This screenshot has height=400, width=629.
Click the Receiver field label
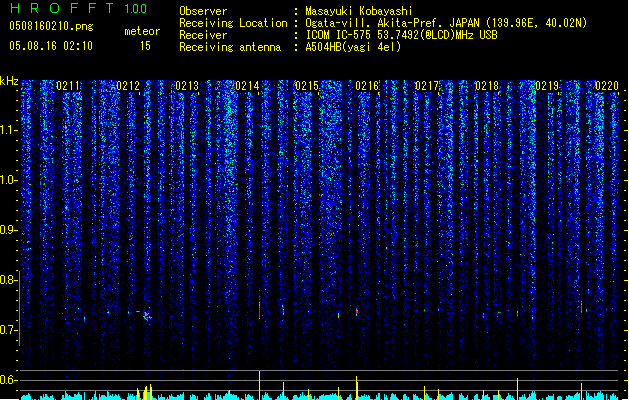pyautogui.click(x=203, y=35)
